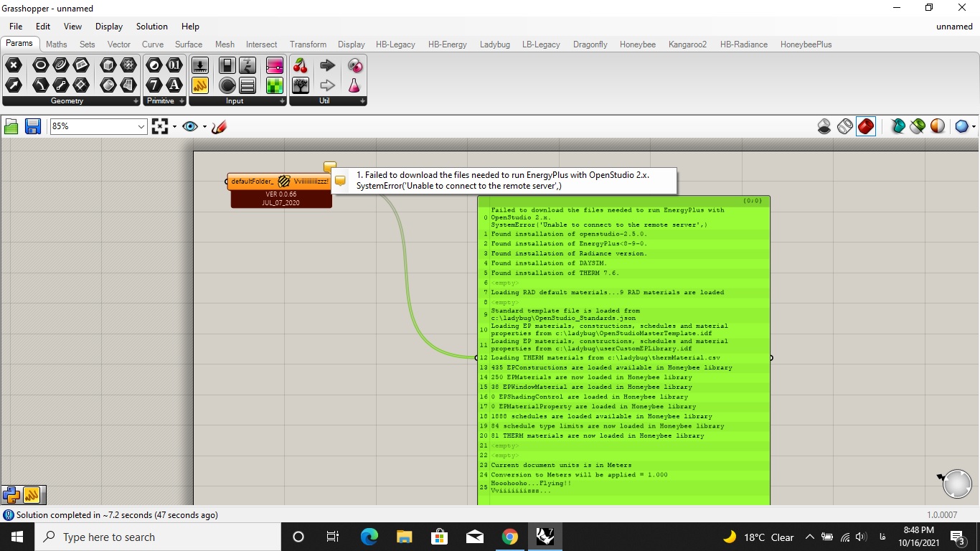Screen dimensions: 980x551
Task: Switch to wireframe preview mode
Action: pos(845,127)
